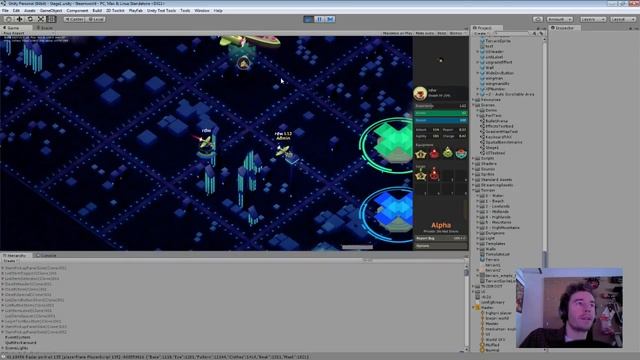The width and height of the screenshot is (640, 360).
Task: Open the Assets menu
Action: [30, 11]
